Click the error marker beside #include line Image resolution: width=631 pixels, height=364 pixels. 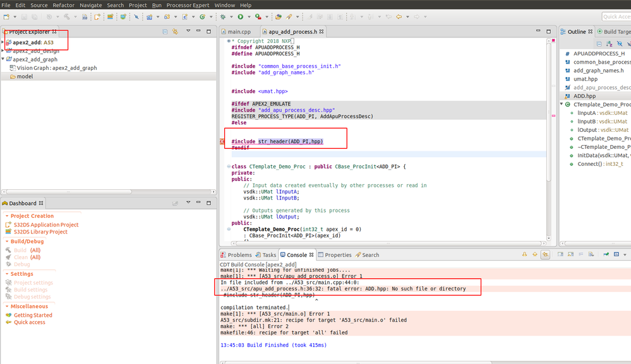[x=222, y=141]
